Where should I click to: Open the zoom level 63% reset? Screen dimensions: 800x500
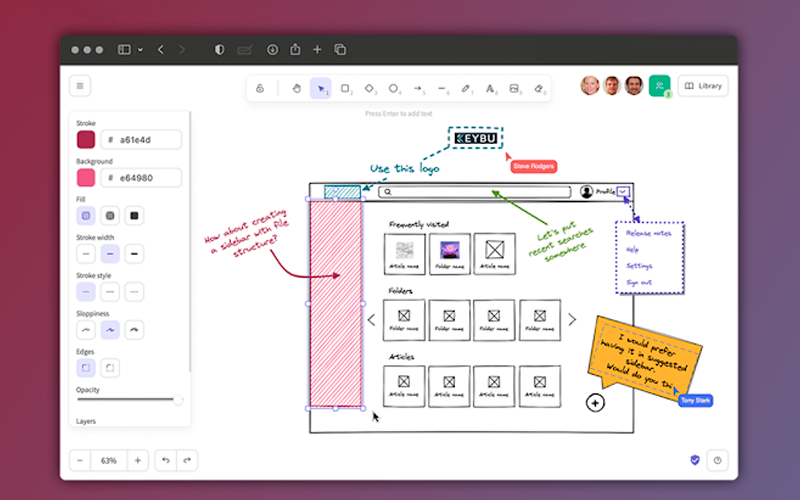pyautogui.click(x=110, y=460)
